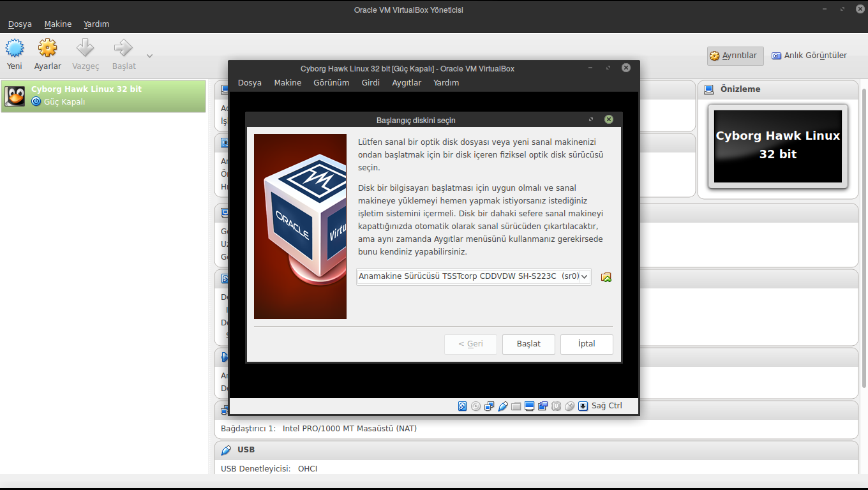
Task: Click the Başlat start arrow in Manager toolbar
Action: pyautogui.click(x=123, y=48)
